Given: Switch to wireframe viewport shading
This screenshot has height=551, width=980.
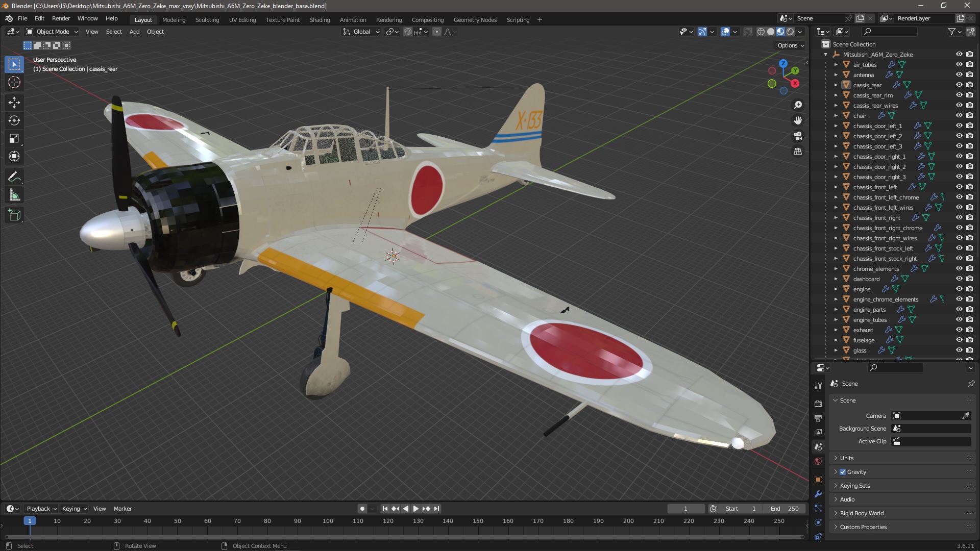Looking at the screenshot, I should pos(761,32).
